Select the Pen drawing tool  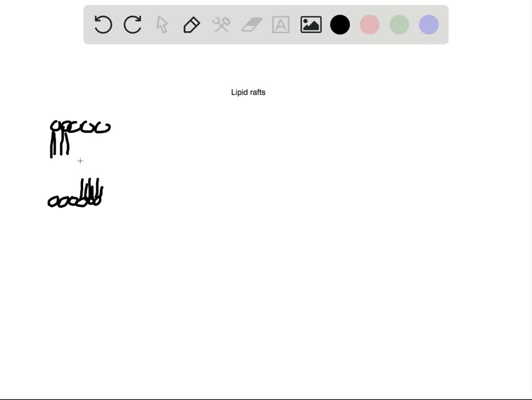tap(192, 24)
